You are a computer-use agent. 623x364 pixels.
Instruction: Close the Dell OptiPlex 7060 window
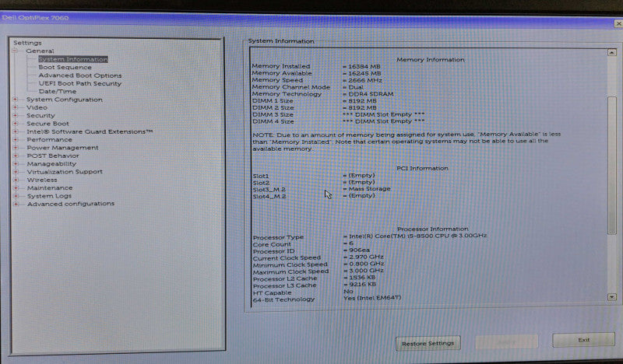tap(618, 24)
